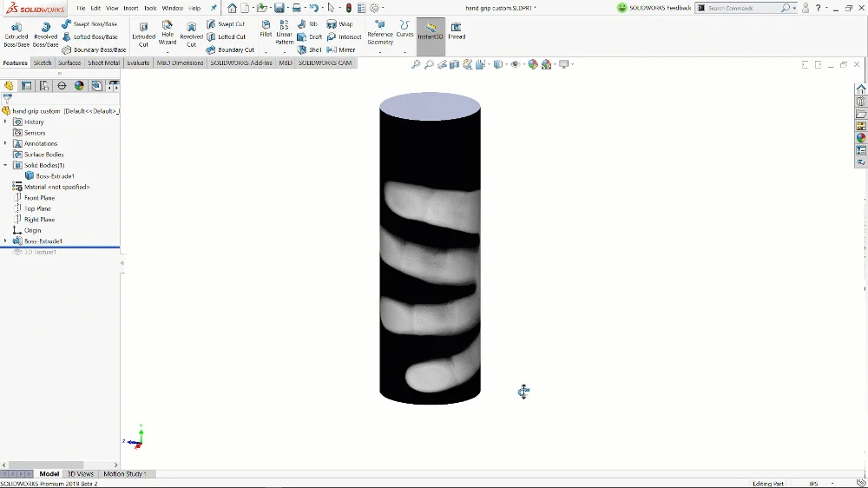Viewport: 868px width, 488px height.
Task: Open the Hole Wizard tool
Action: coord(168,33)
